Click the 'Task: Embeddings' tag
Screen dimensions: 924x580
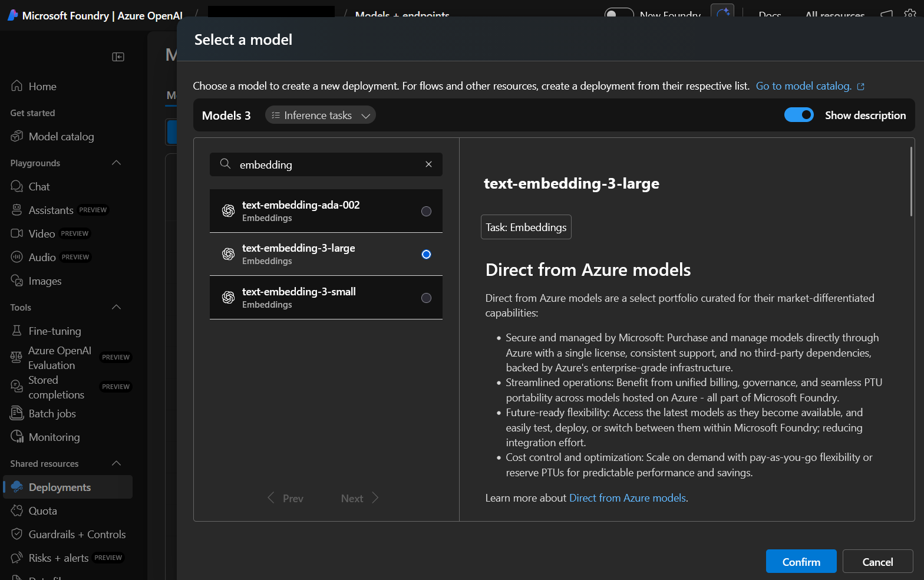pyautogui.click(x=526, y=227)
